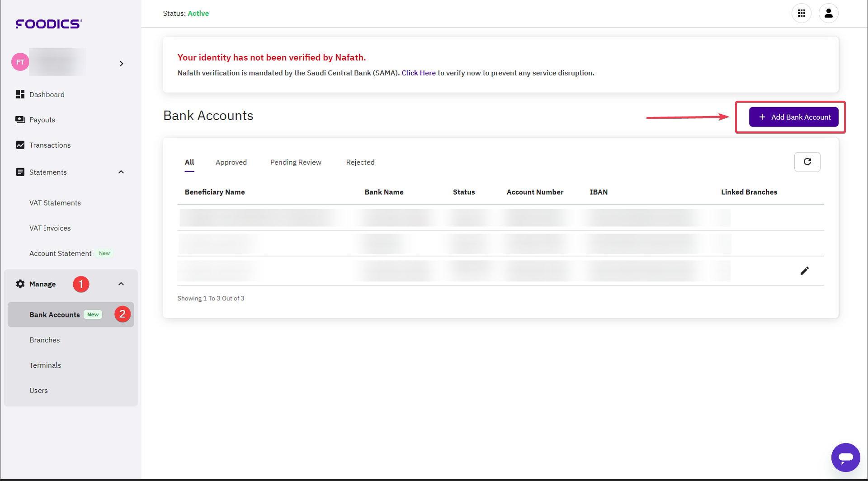Switch to the Pending Review tab

click(x=296, y=162)
